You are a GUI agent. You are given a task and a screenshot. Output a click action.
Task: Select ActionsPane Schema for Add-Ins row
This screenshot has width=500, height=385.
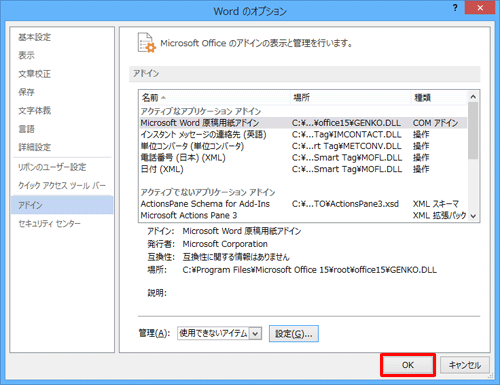point(303,204)
